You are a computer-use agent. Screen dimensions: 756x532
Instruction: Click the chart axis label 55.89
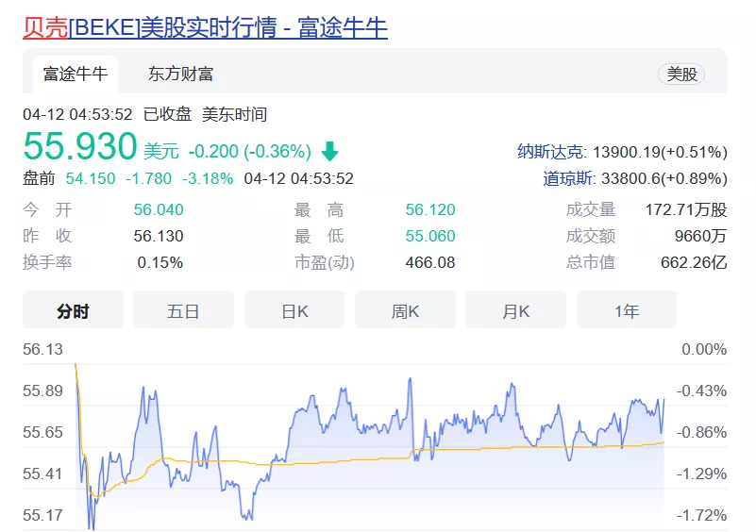coord(42,391)
